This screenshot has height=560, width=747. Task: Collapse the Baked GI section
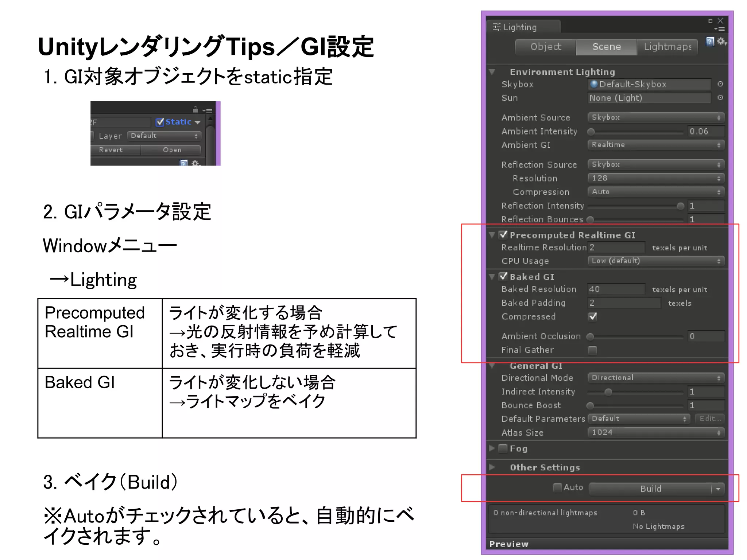(x=492, y=277)
